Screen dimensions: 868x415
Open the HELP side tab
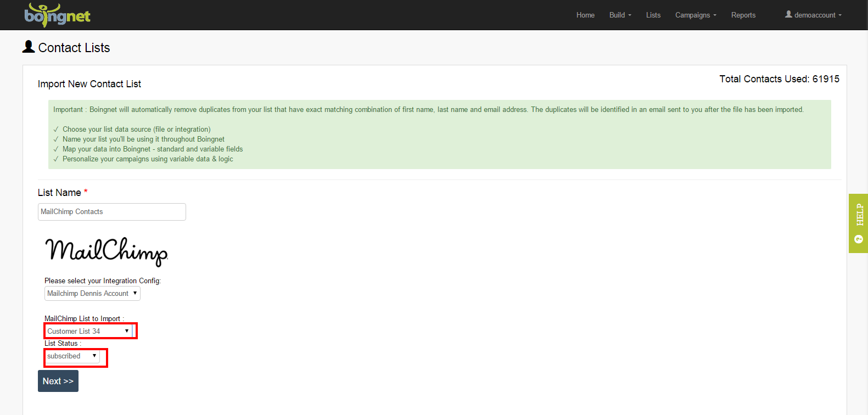point(859,223)
